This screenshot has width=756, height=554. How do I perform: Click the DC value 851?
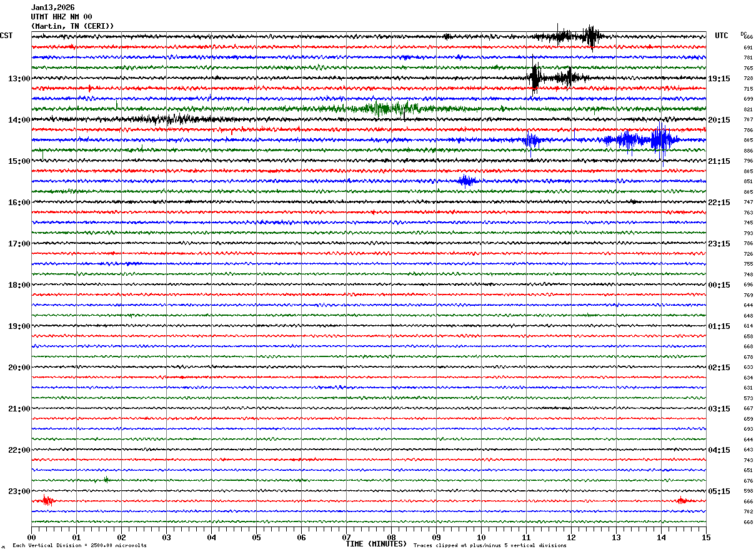748,181
